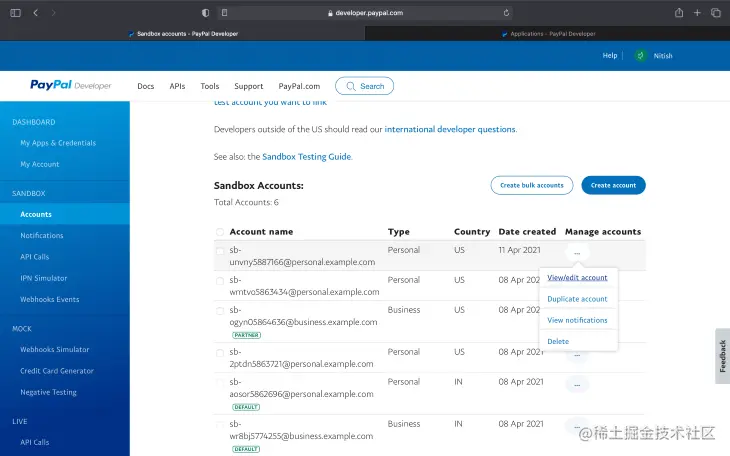Switch to Applications - PayPal Developer tab

coord(548,34)
